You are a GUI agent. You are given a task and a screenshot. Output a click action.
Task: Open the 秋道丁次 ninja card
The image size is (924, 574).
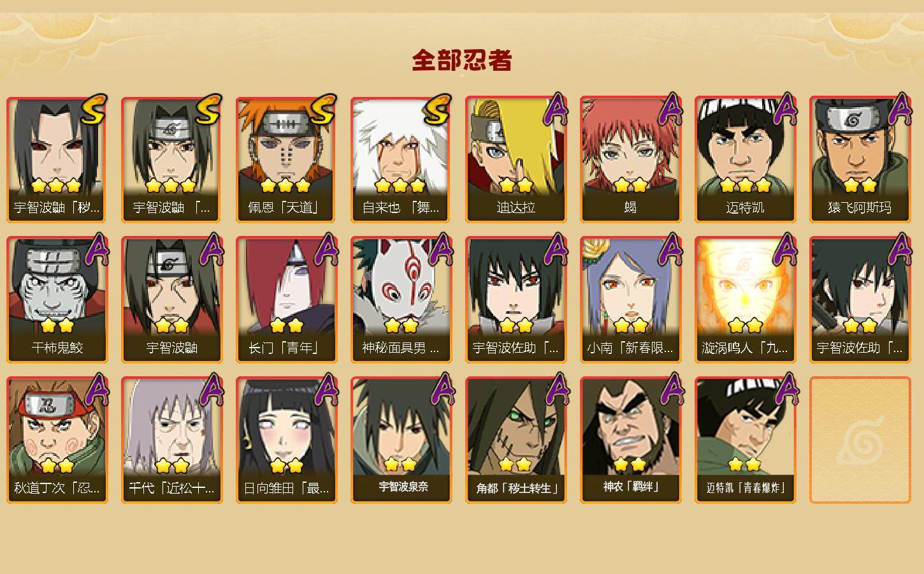57,440
